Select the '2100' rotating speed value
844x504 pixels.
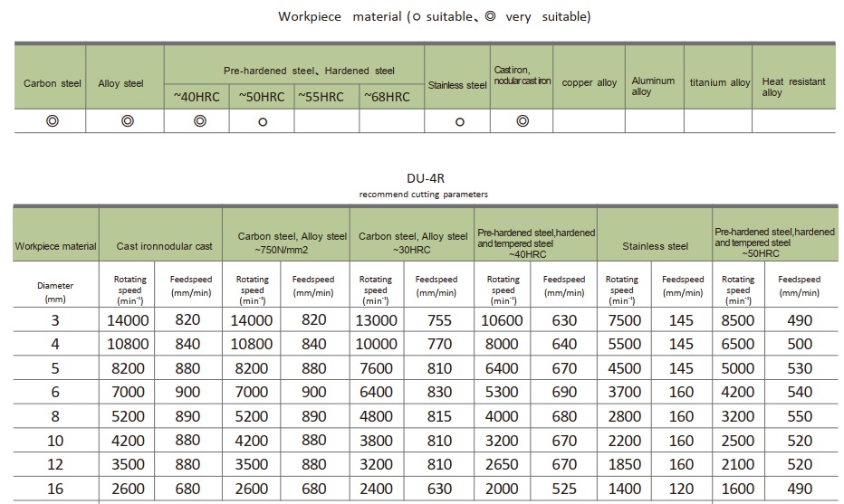pos(737,465)
